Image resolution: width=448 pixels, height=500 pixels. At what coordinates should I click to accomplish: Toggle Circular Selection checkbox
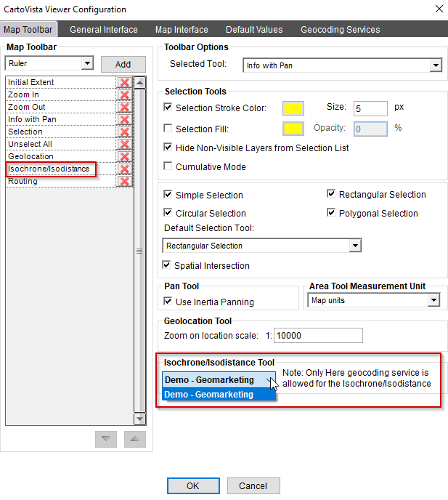[168, 212]
